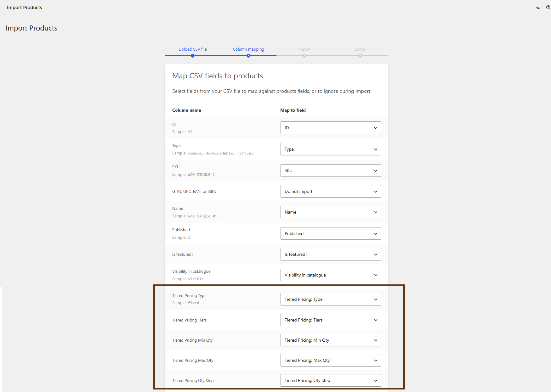Go to the 'Upload CSV file' step

tap(193, 49)
